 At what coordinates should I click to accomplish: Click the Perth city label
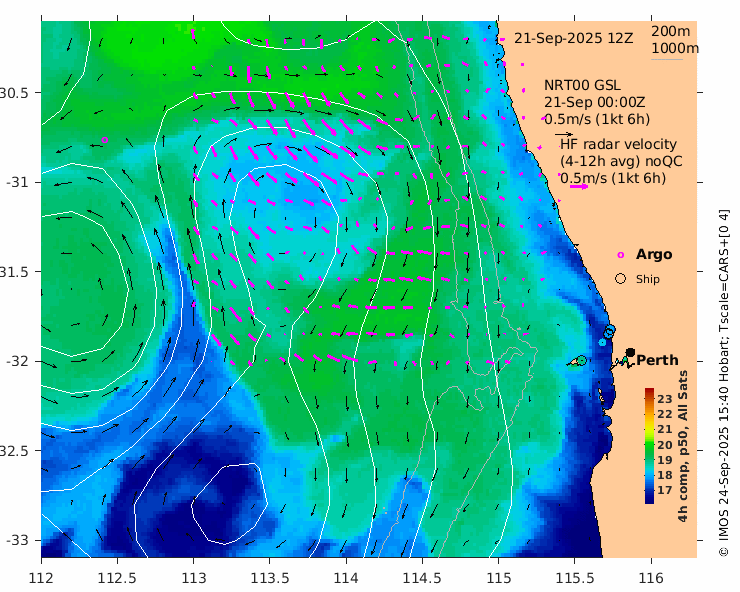coord(657,360)
